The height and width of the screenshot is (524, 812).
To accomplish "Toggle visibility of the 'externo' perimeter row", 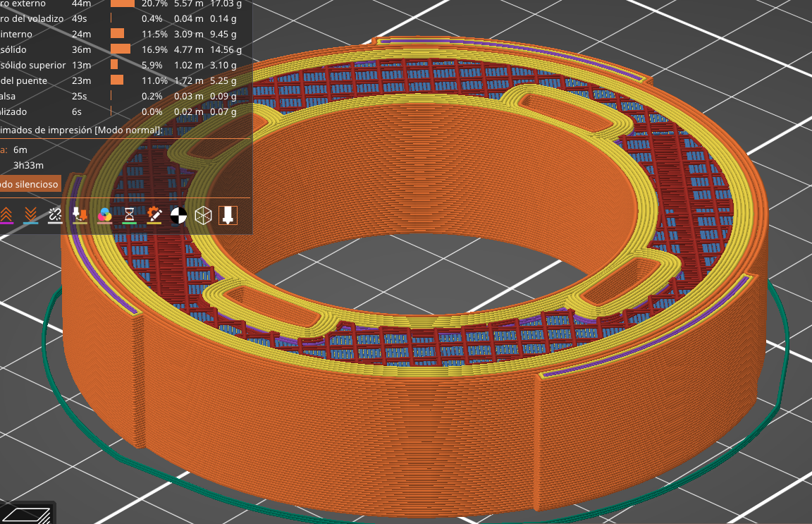I will pyautogui.click(x=24, y=4).
